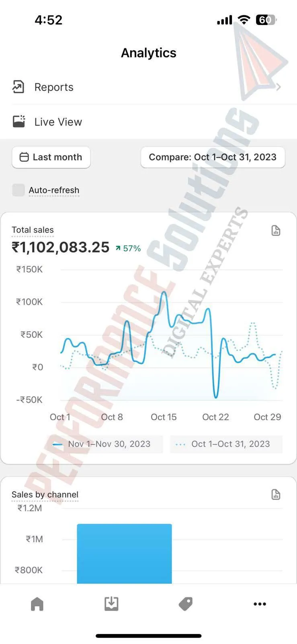Image resolution: width=297 pixels, height=644 pixels.
Task: Open the Last month date range picker
Action: [x=51, y=157]
